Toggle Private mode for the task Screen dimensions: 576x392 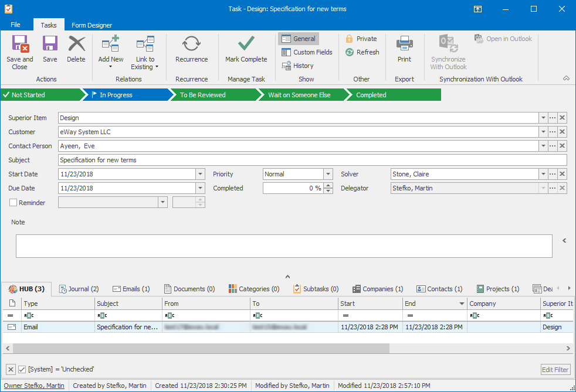coord(361,38)
